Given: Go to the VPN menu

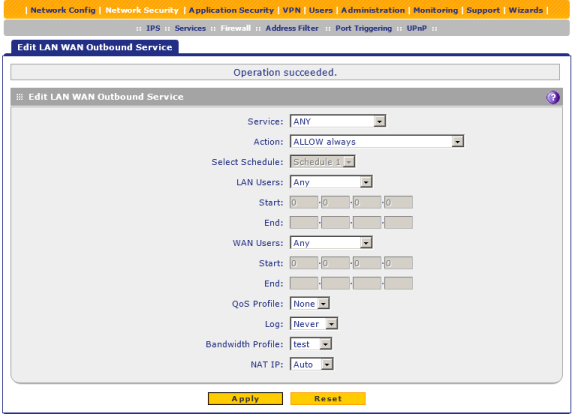Looking at the screenshot, I should tap(292, 10).
